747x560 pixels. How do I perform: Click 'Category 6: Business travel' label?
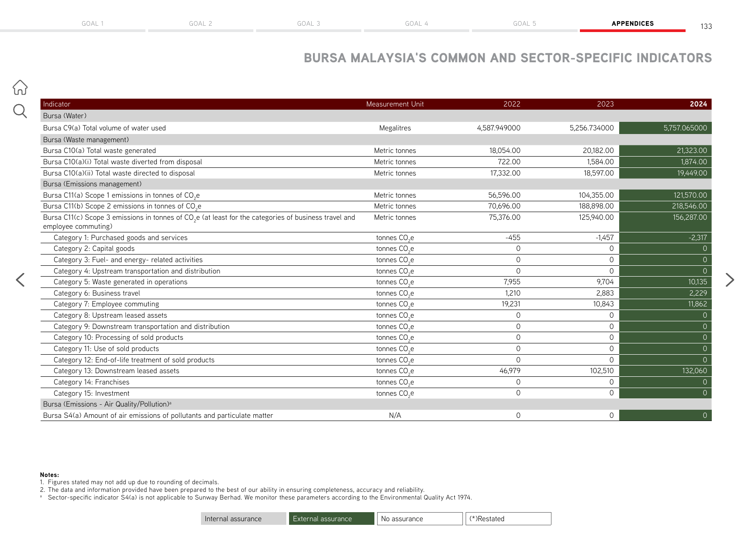tap(97, 293)
